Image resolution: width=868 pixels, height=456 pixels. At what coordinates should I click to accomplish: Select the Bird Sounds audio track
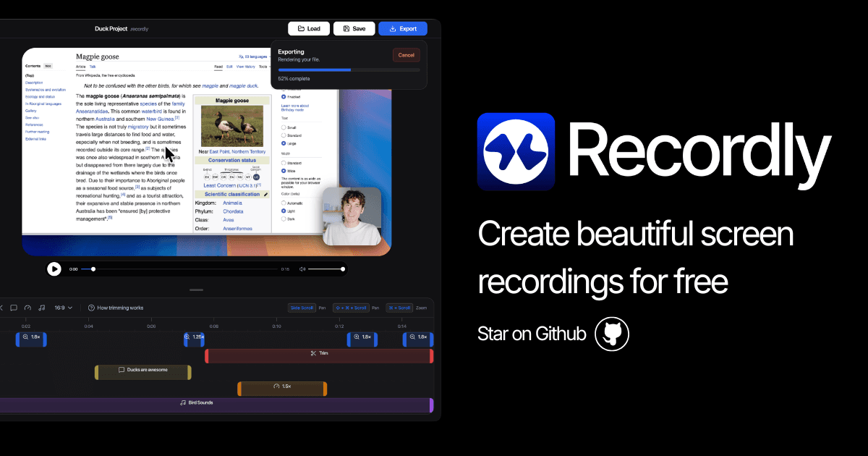197,402
